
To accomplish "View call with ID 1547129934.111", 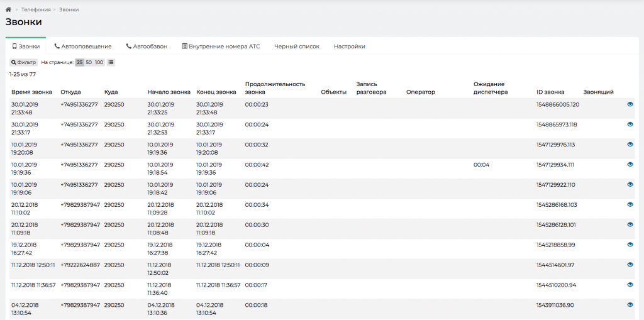I will click(630, 165).
